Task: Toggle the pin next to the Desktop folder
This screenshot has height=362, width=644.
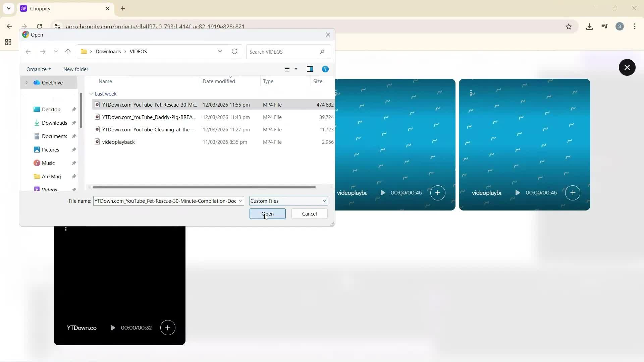Action: 74,109
